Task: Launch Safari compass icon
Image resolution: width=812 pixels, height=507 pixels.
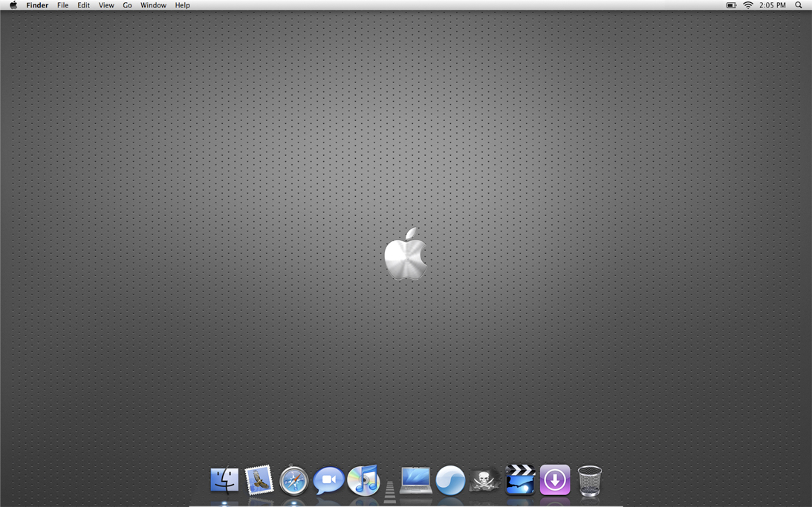Action: pos(293,480)
